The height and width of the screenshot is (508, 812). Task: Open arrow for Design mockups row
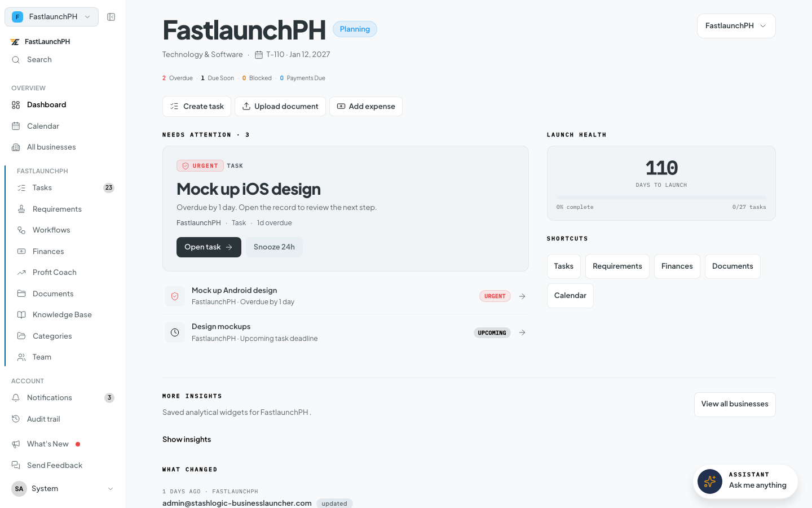(522, 332)
